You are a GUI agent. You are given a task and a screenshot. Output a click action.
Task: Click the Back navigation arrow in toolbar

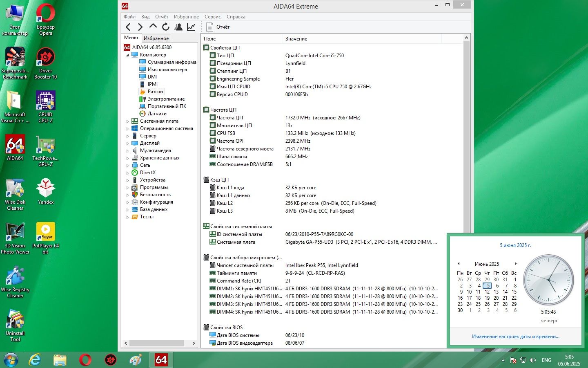[128, 27]
